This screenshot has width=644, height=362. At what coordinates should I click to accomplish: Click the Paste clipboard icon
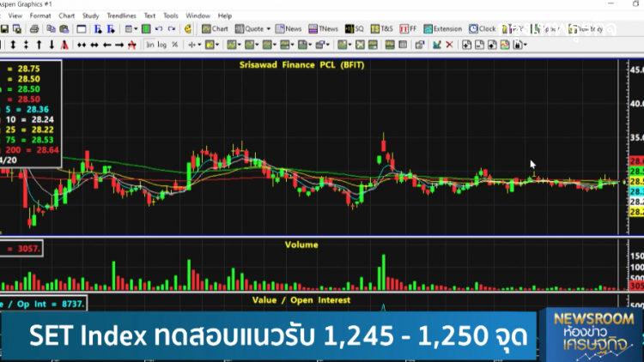click(x=64, y=29)
